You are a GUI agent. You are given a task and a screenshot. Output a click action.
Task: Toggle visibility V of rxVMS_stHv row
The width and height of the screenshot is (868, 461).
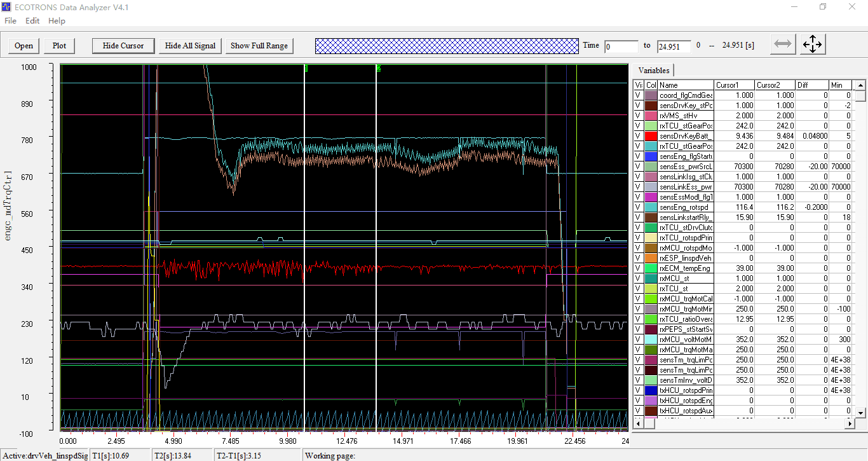click(x=638, y=116)
